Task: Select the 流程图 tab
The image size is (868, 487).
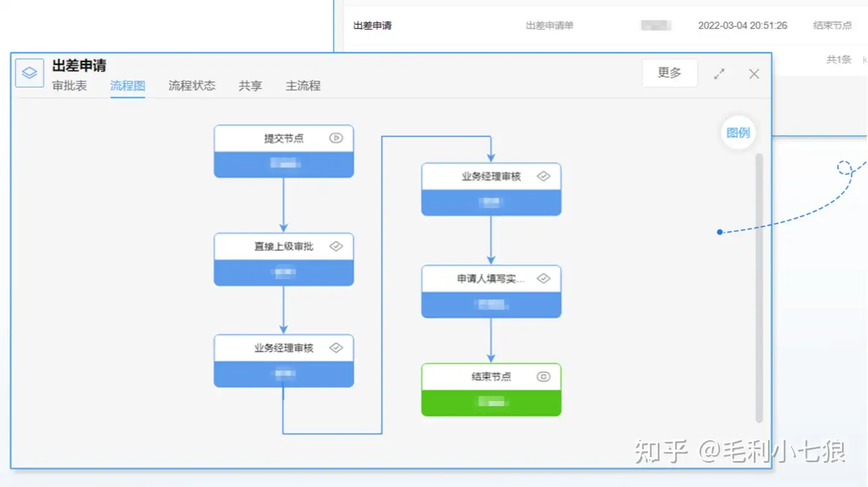Action: [x=127, y=86]
